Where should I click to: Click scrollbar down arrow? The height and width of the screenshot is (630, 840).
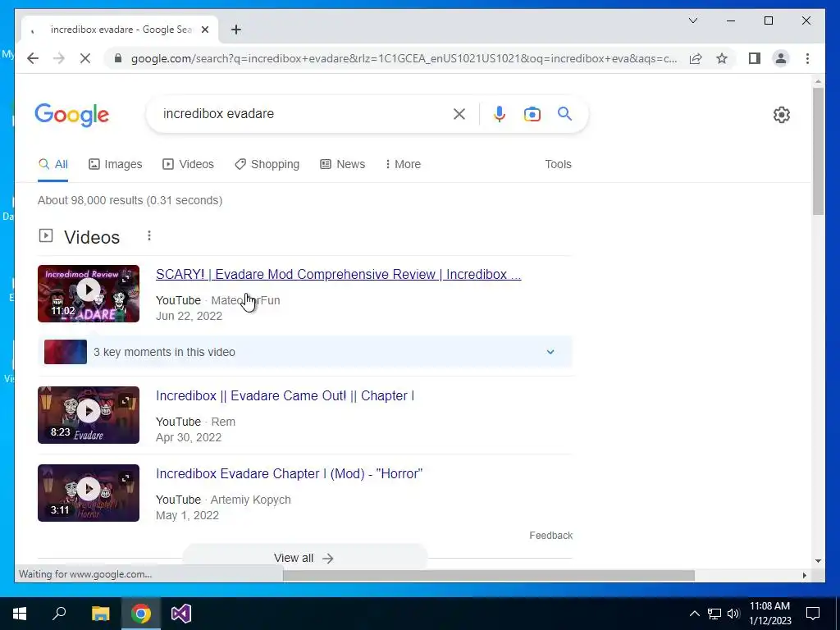pyautogui.click(x=818, y=561)
